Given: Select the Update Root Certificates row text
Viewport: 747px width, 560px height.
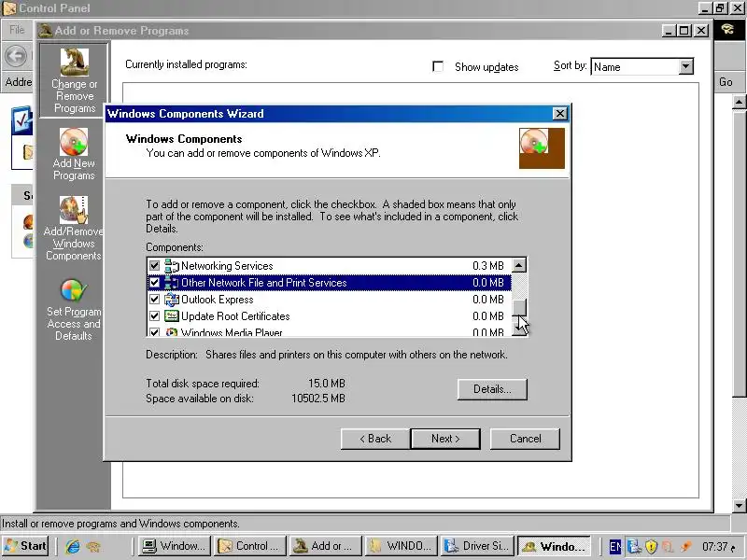Looking at the screenshot, I should [235, 316].
